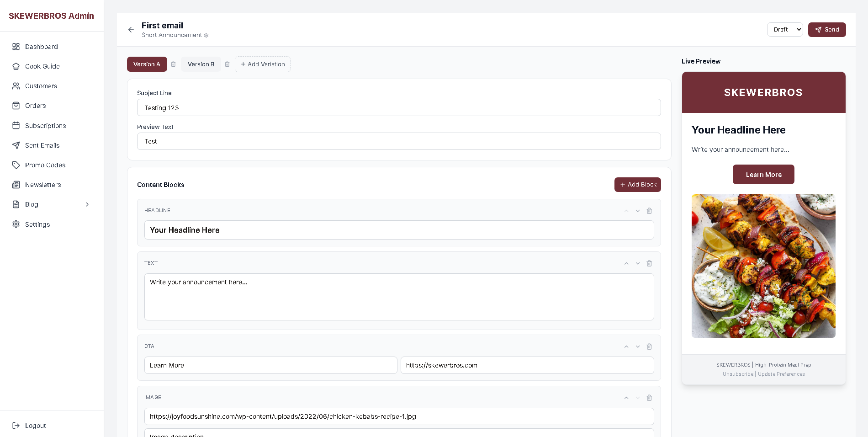Delete Version A with its trash icon
868x437 pixels.
(x=174, y=64)
